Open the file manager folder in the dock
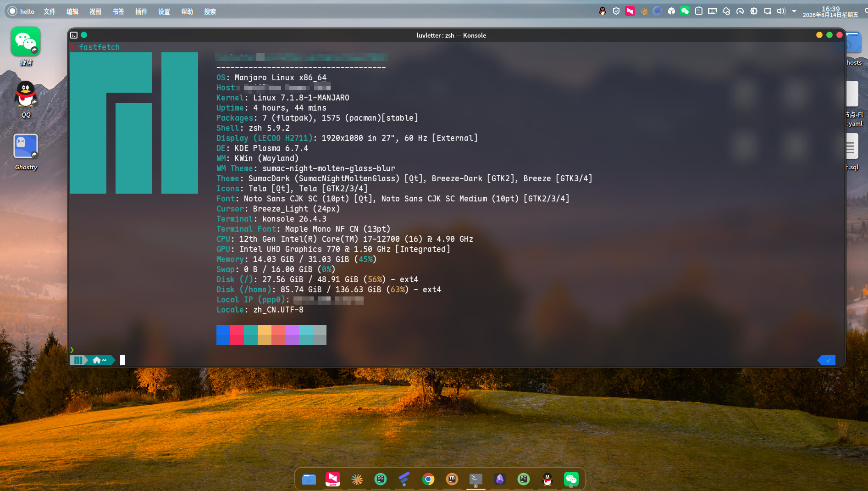This screenshot has height=491, width=868. [x=309, y=479]
